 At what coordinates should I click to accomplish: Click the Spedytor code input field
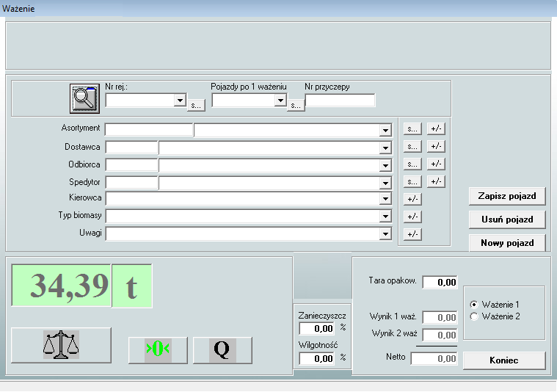click(131, 183)
